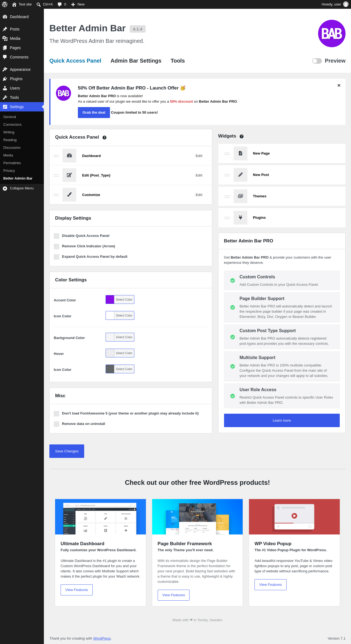Click the New Post pencil icon in Widgets
The height and width of the screenshot is (644, 351).
(x=240, y=175)
